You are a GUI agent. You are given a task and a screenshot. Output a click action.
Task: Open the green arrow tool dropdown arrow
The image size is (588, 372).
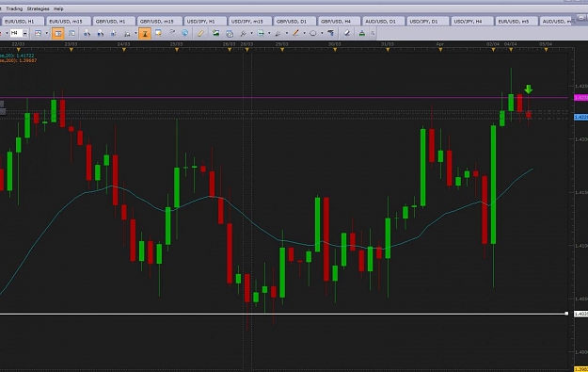(269, 33)
